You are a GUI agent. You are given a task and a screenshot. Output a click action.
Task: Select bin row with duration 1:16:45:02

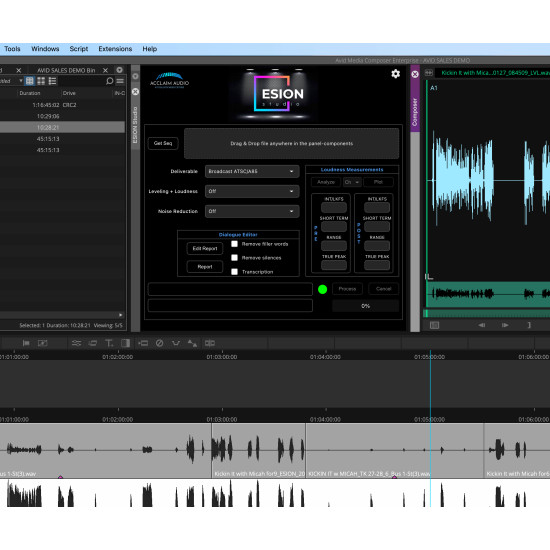click(62, 105)
